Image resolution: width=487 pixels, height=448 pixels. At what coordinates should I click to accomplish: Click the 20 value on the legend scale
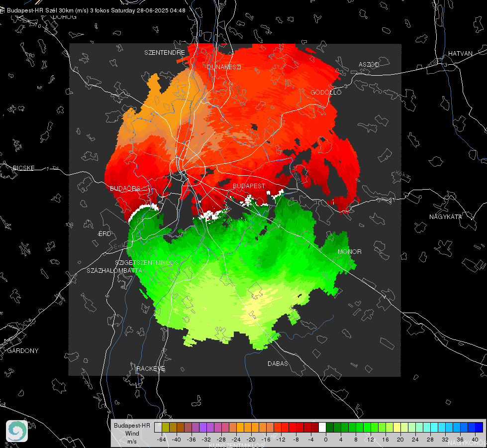(x=400, y=440)
